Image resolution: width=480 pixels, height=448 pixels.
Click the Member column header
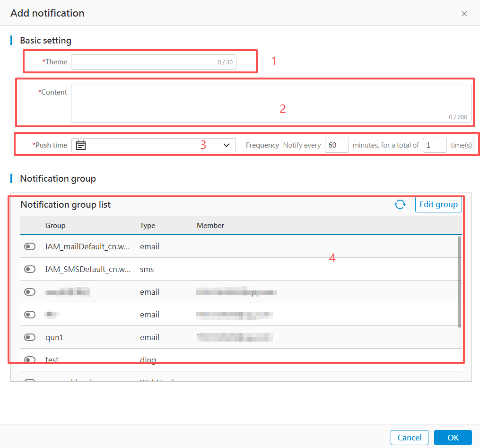tap(210, 226)
